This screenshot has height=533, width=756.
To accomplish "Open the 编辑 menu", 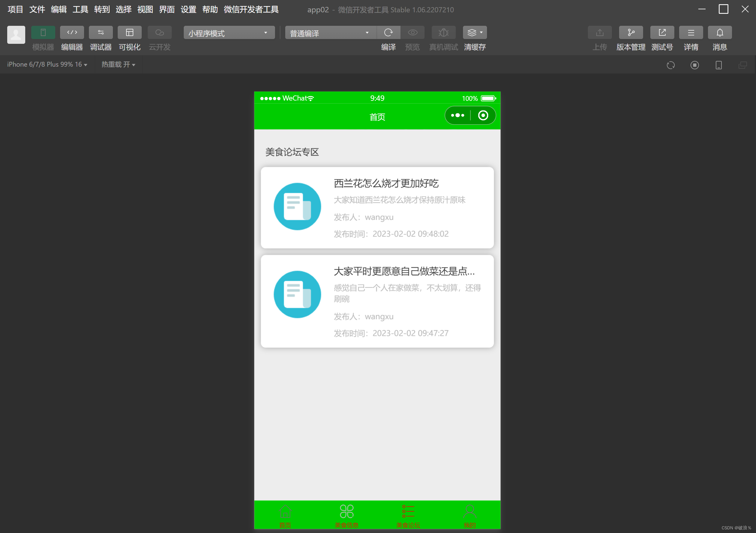I will [59, 10].
